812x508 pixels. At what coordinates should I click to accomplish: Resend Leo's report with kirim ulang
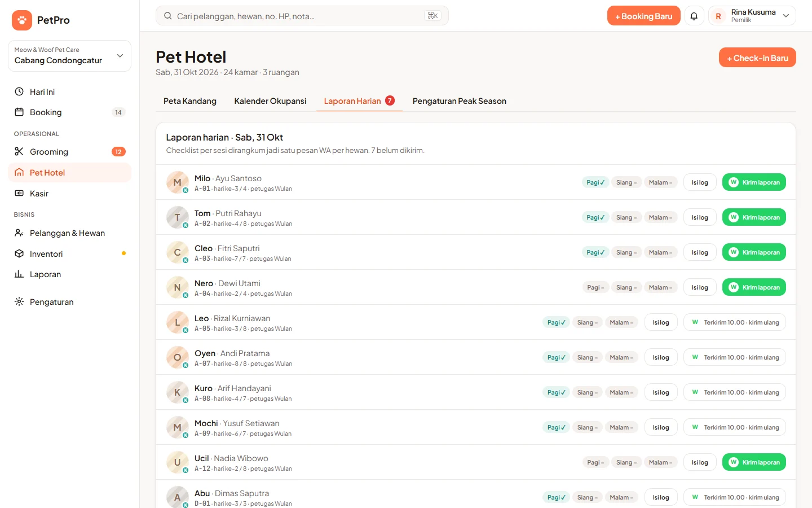[x=735, y=322]
